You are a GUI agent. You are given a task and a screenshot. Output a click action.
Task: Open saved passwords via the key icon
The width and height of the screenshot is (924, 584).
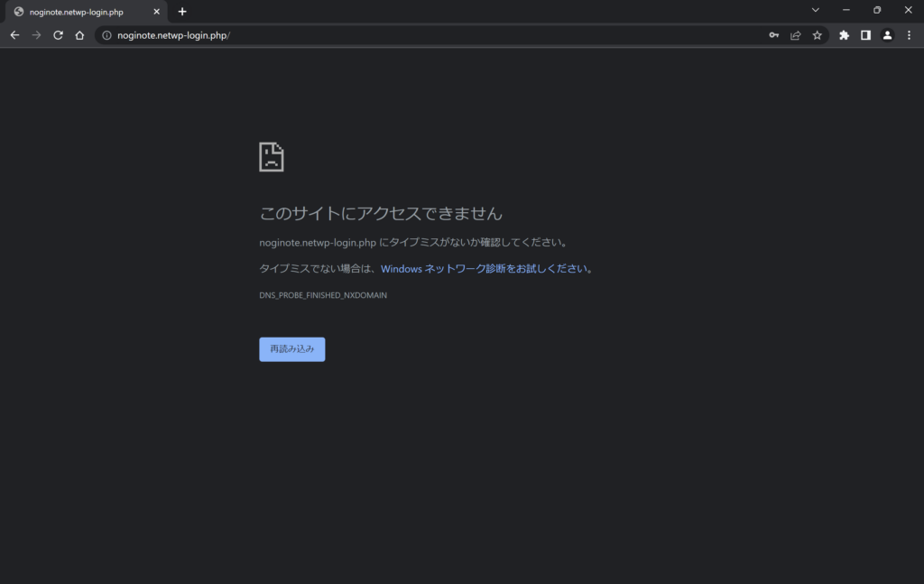[773, 35]
